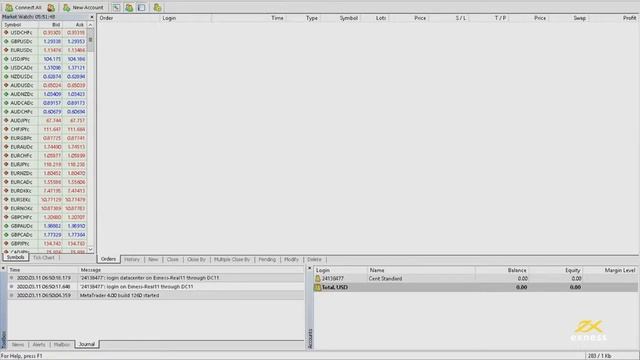Sort by Ask column in Market Watch

[x=75, y=25]
